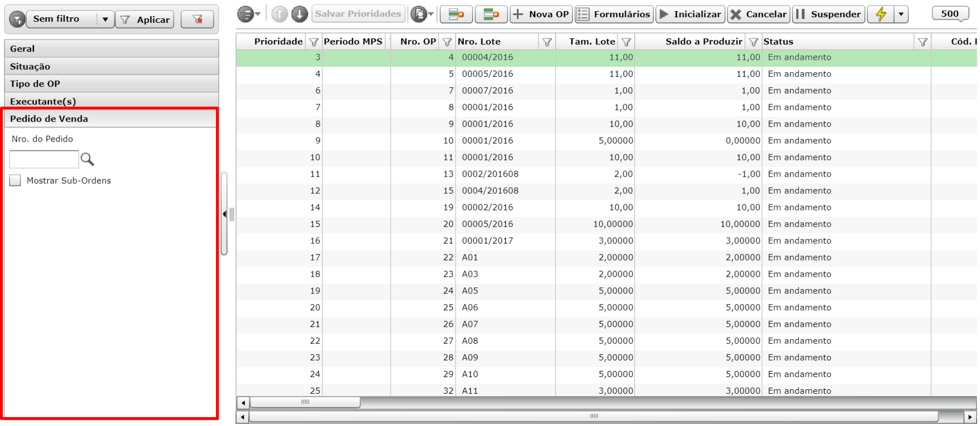The image size is (980, 426).
Task: Click the move priority up arrow icon
Action: tap(280, 14)
